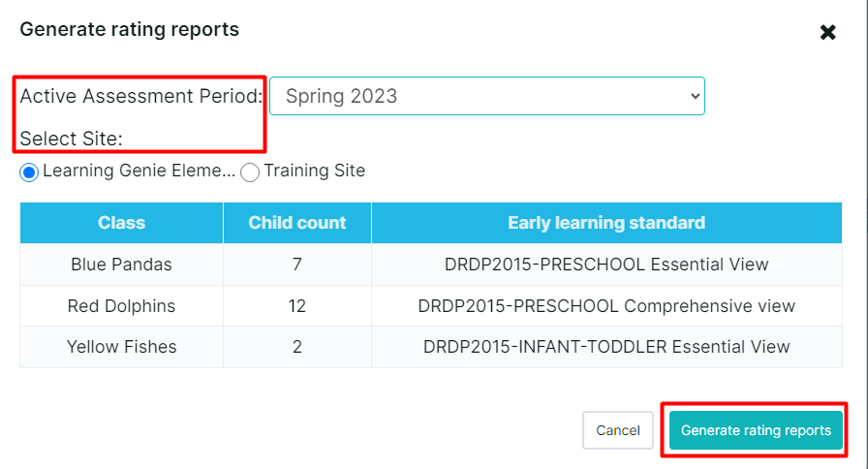Click the teal Generate rating reports button

pyautogui.click(x=756, y=430)
